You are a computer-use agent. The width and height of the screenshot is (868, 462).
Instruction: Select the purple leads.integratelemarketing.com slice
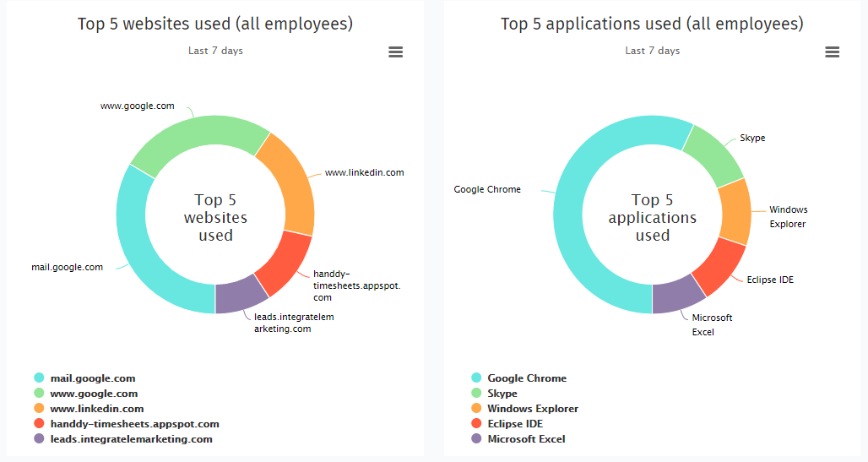[240, 295]
